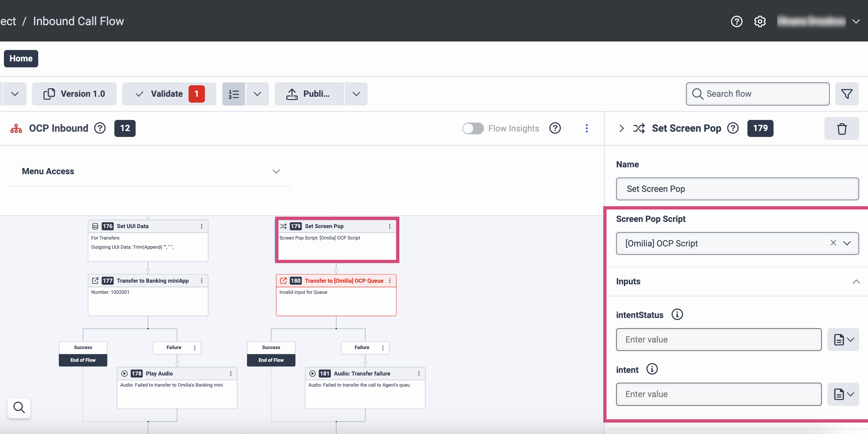
Task: Click the delete trash icon for Set Screen Pop
Action: pyautogui.click(x=842, y=128)
